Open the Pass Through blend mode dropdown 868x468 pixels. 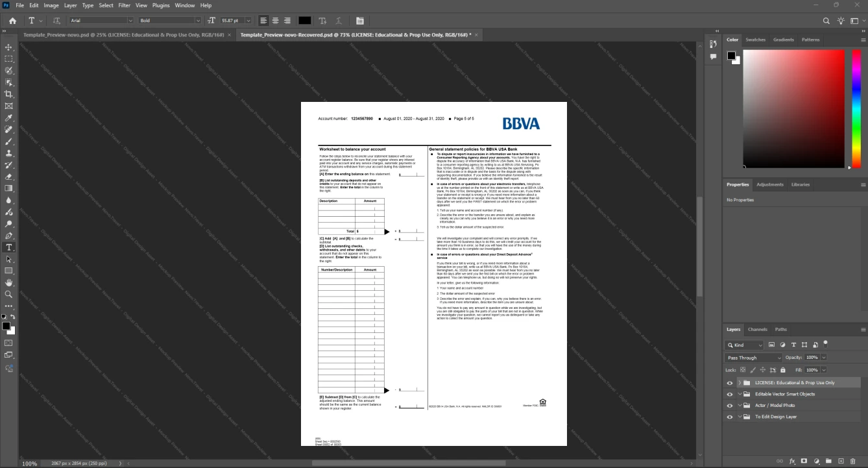pos(754,358)
